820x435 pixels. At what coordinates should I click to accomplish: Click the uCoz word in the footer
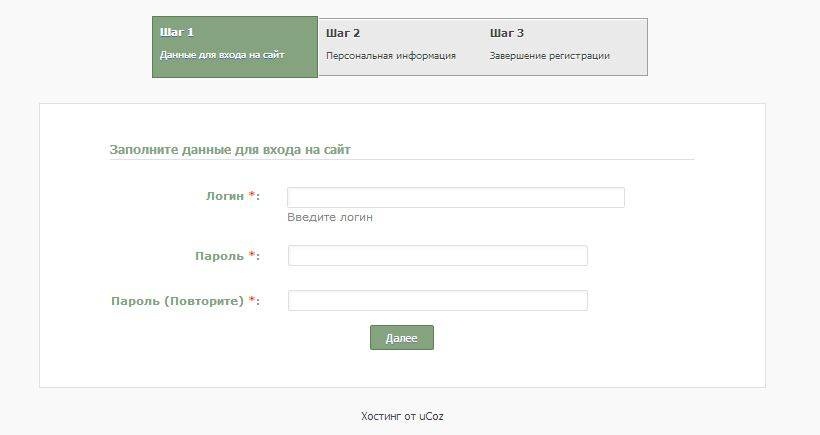click(x=431, y=416)
